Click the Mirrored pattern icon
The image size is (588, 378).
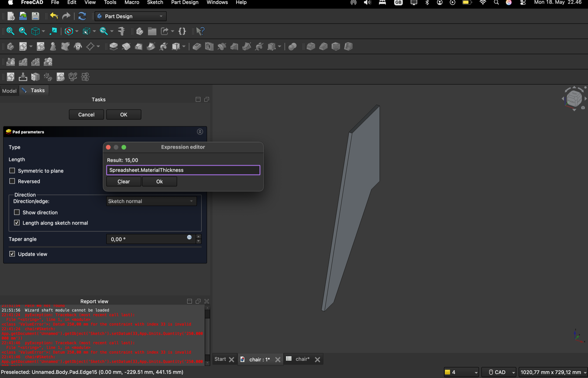point(11,62)
